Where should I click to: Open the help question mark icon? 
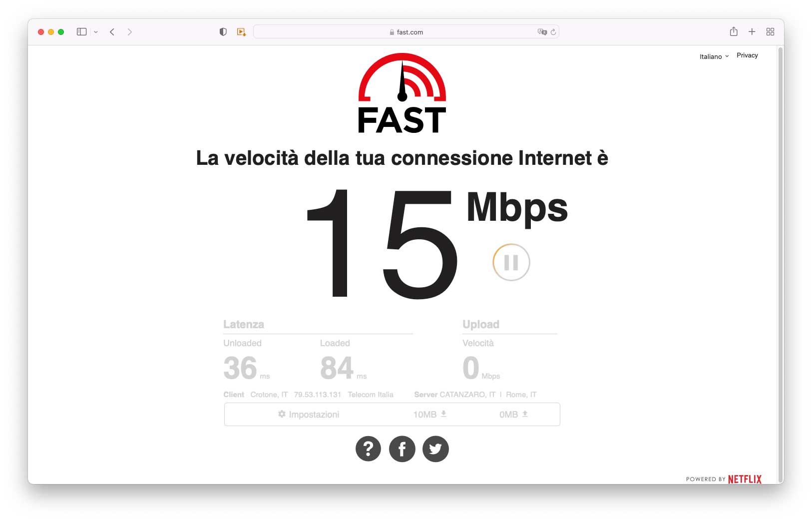coord(368,449)
